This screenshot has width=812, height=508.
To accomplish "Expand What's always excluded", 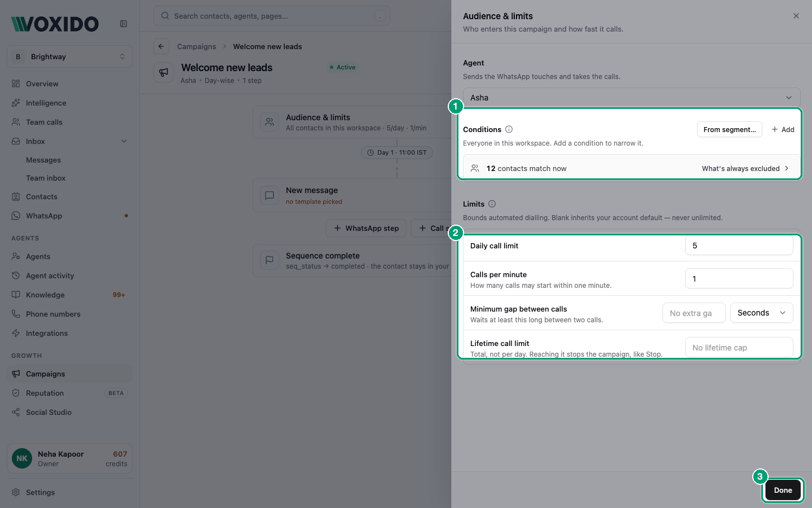I will 745,168.
